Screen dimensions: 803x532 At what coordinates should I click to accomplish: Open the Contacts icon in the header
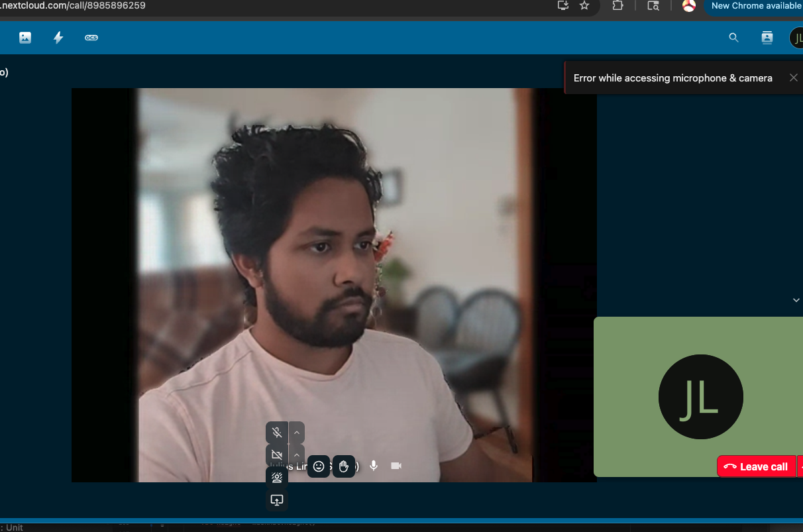(767, 38)
